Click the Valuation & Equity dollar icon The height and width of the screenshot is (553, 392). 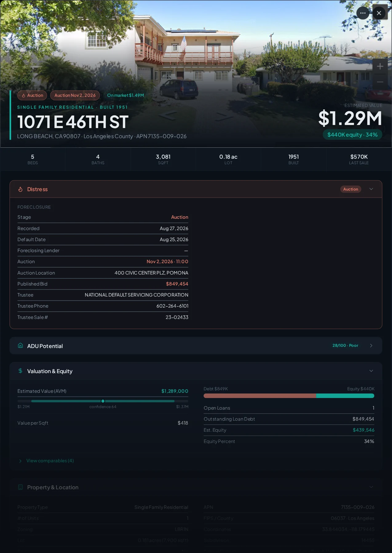[x=20, y=371]
